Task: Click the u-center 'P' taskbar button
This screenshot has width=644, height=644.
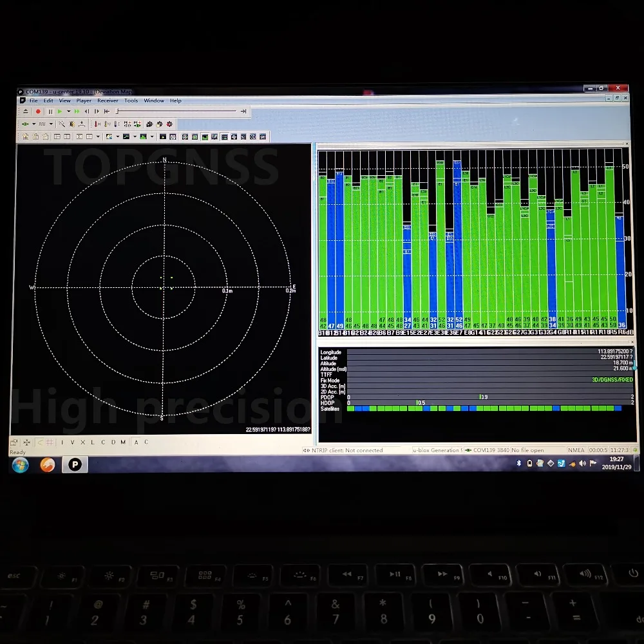Action: click(x=75, y=464)
